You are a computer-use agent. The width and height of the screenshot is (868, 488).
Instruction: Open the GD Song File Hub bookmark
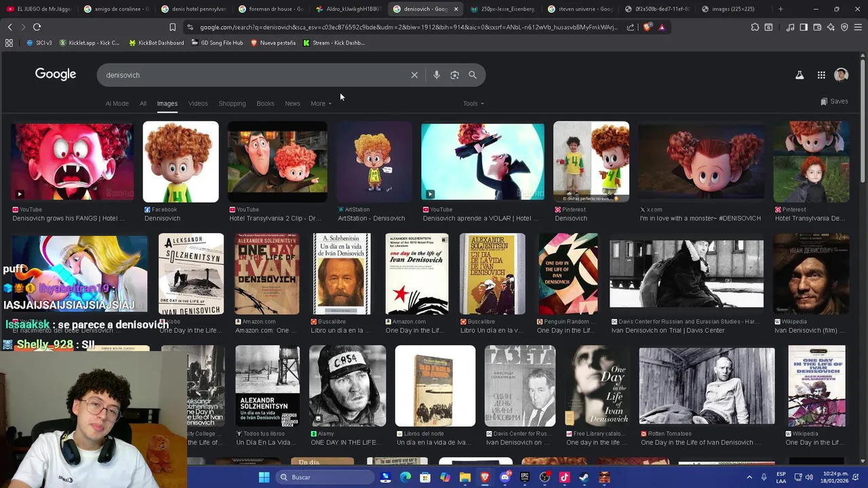coord(217,43)
